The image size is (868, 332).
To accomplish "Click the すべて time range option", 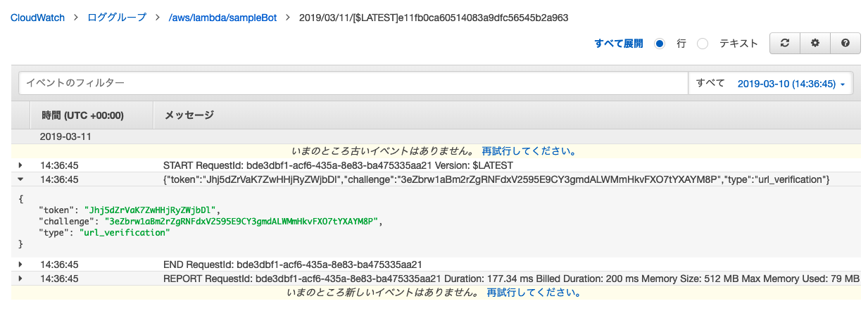I will click(x=710, y=83).
